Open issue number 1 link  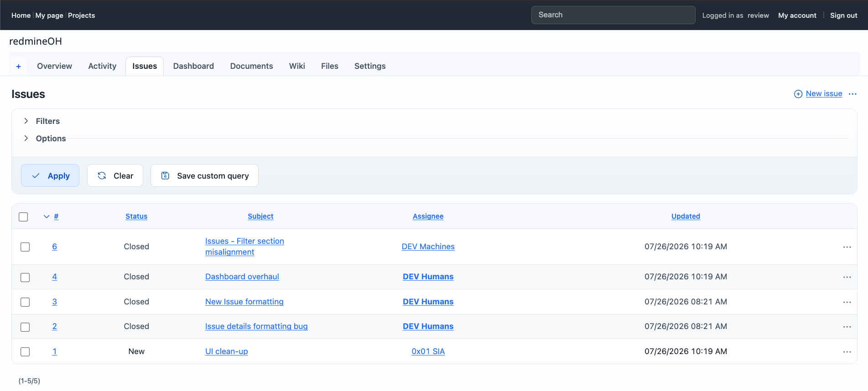coord(54,351)
